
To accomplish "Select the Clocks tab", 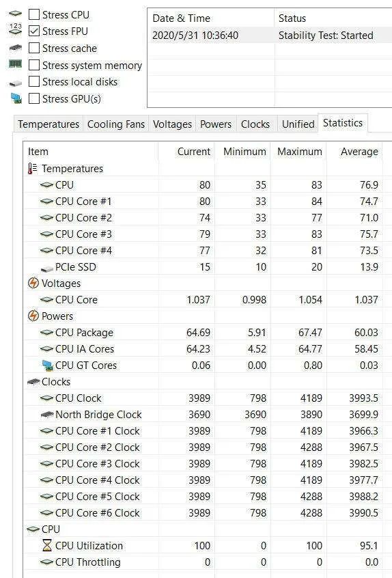I will pos(255,124).
